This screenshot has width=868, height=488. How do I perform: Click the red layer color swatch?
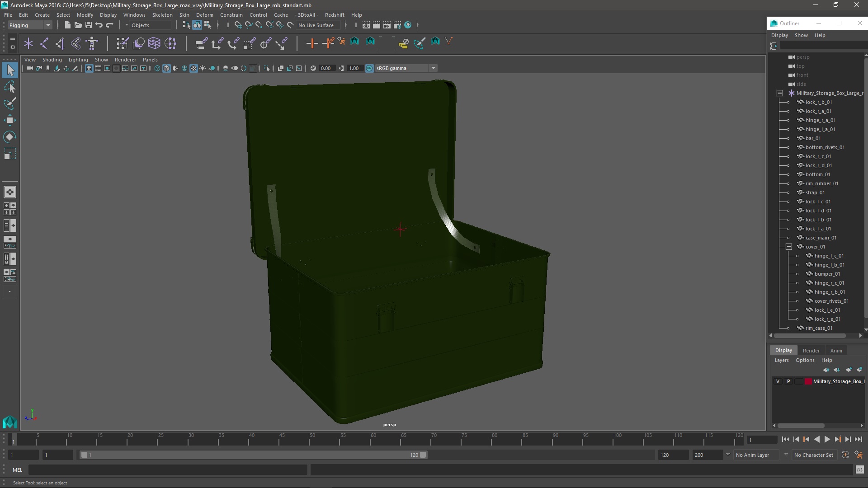click(x=808, y=381)
